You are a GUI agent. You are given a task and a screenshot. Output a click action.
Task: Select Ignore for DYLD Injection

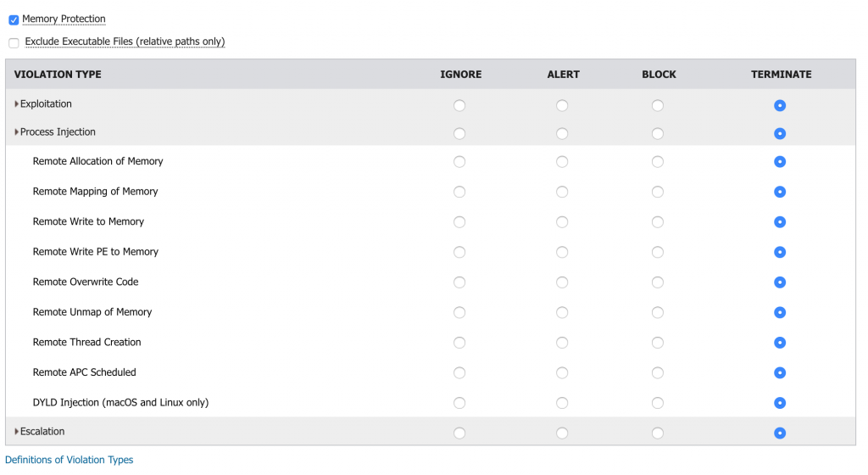click(459, 403)
